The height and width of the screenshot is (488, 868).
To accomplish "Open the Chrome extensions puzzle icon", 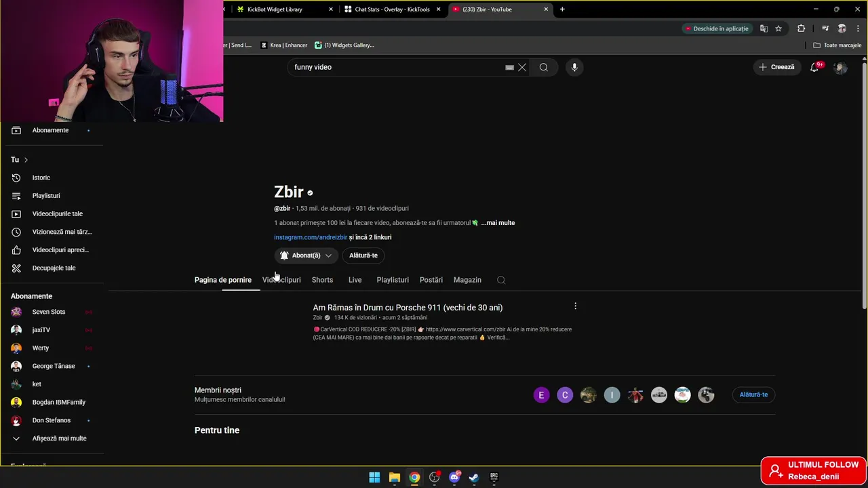I will pyautogui.click(x=801, y=28).
